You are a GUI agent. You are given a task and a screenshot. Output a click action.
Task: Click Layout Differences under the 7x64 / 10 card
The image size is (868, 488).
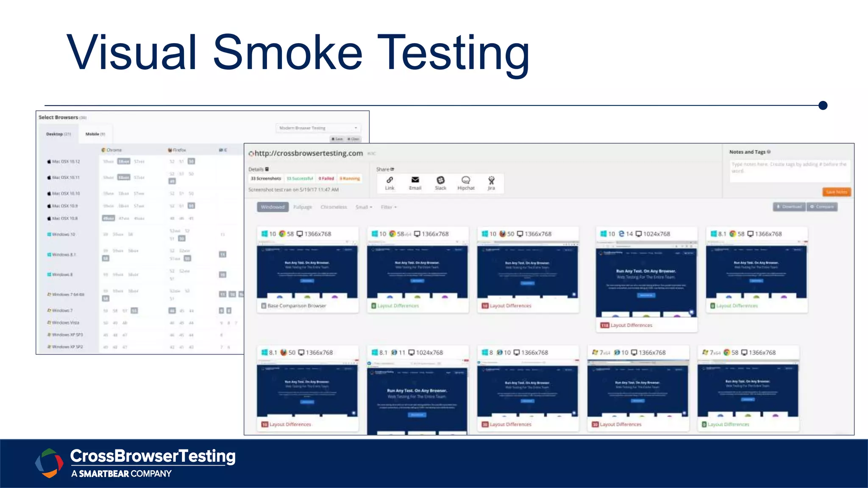tap(620, 424)
